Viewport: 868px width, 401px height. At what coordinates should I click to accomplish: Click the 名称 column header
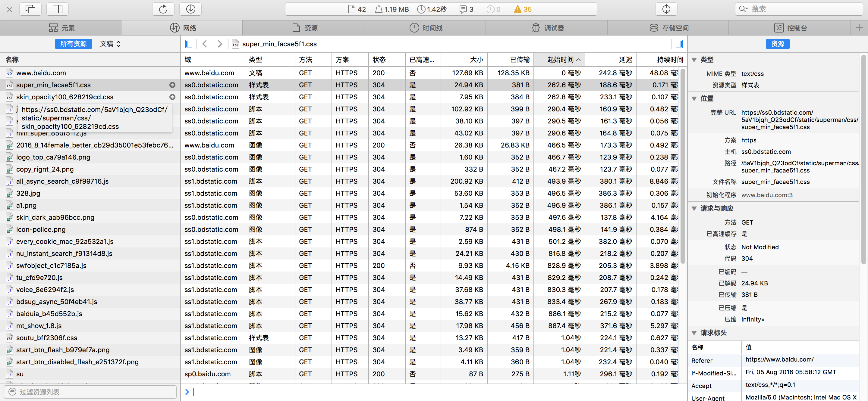90,60
